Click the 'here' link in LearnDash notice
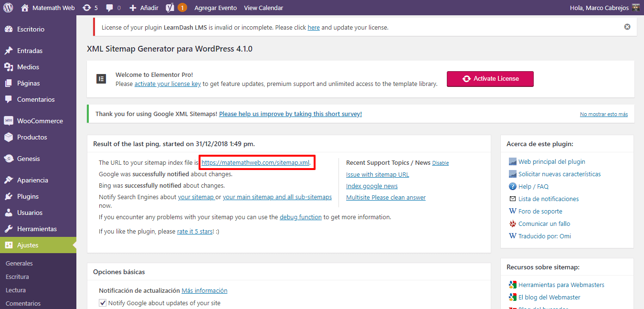Screen dimensions: 644x309 [x=314, y=27]
